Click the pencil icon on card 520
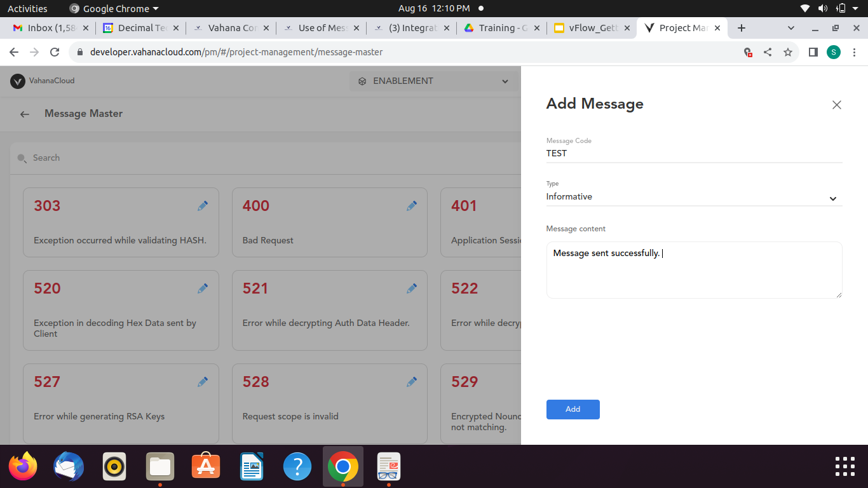Image resolution: width=868 pixels, height=488 pixels. coord(203,288)
